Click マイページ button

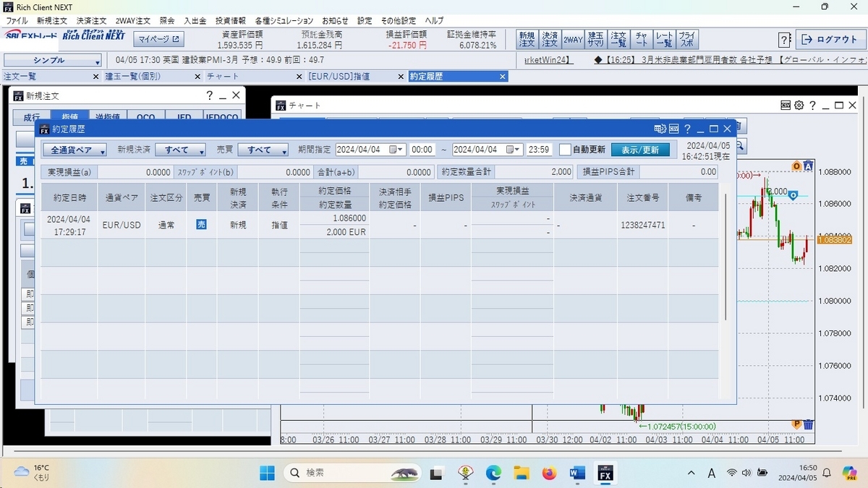[x=160, y=39]
